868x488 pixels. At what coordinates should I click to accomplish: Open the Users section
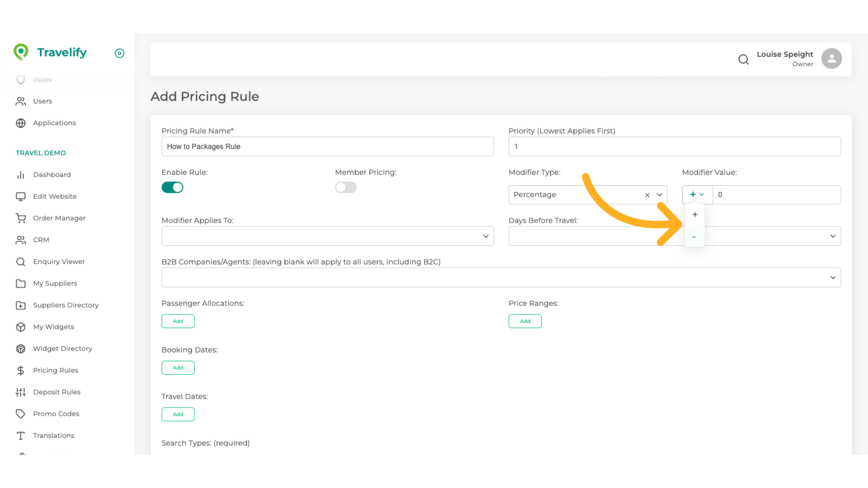click(42, 101)
